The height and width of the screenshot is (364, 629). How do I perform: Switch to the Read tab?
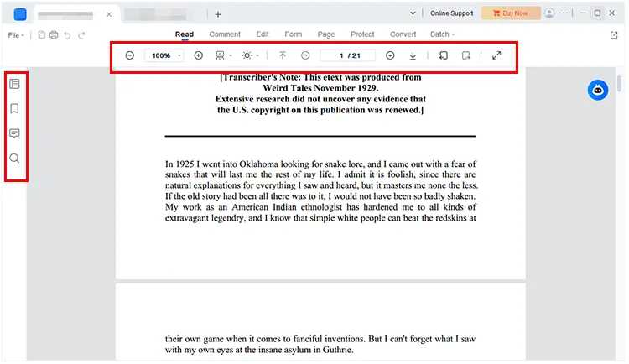185,34
